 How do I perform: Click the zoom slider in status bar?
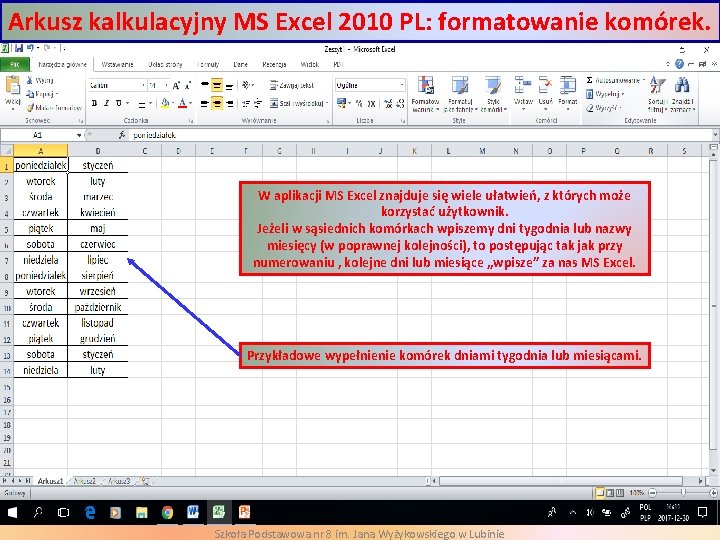(x=683, y=492)
